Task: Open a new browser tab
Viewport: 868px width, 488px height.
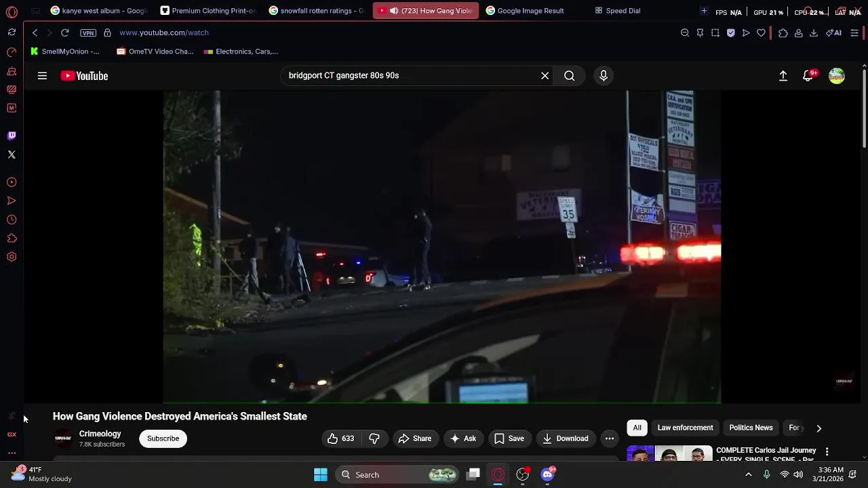Action: click(704, 11)
